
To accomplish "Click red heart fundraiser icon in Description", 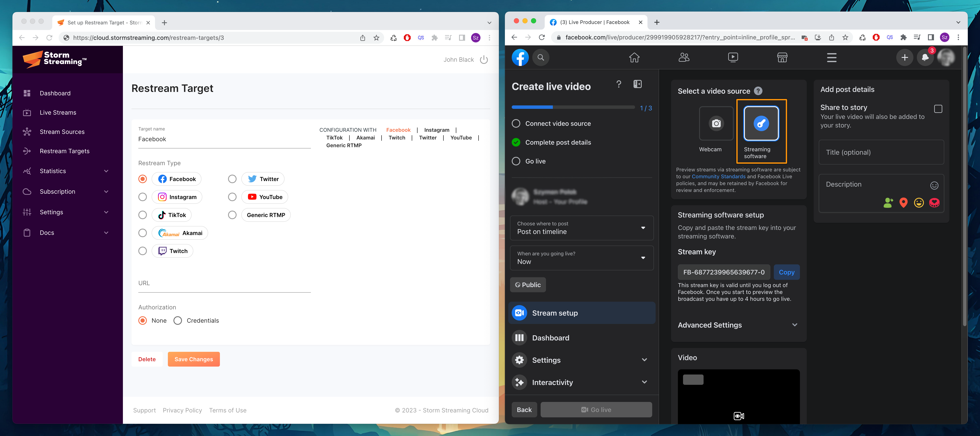I will coord(934,203).
